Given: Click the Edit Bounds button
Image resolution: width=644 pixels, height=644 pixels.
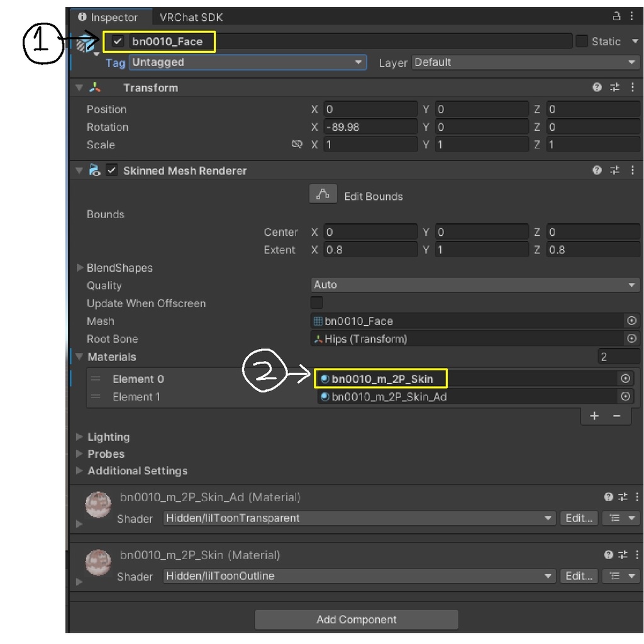Looking at the screenshot, I should (x=323, y=194).
